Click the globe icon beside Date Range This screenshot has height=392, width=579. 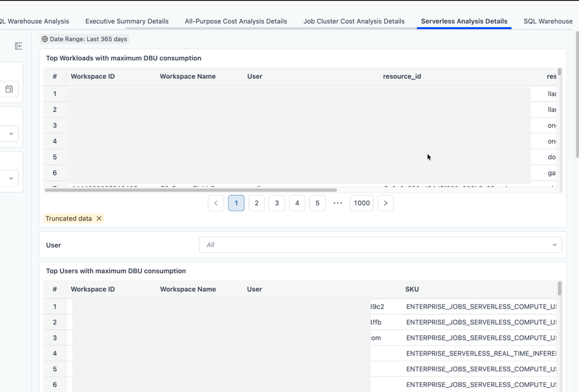point(45,39)
